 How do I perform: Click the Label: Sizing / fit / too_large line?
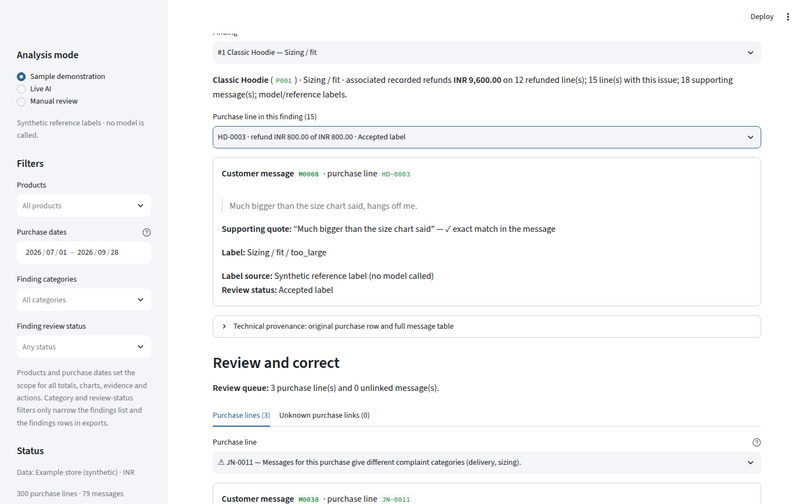click(x=274, y=253)
